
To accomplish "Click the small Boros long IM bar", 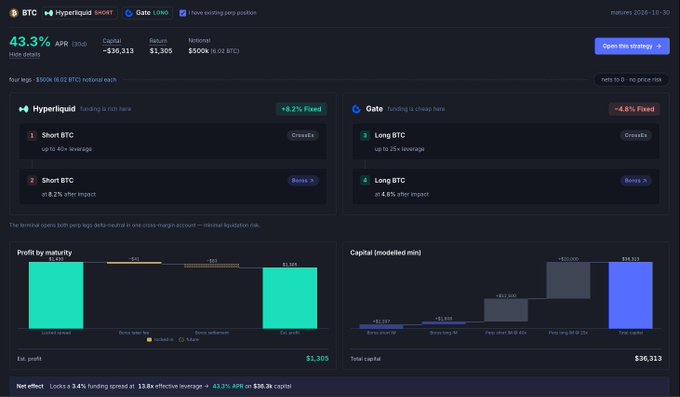I will coord(444,323).
